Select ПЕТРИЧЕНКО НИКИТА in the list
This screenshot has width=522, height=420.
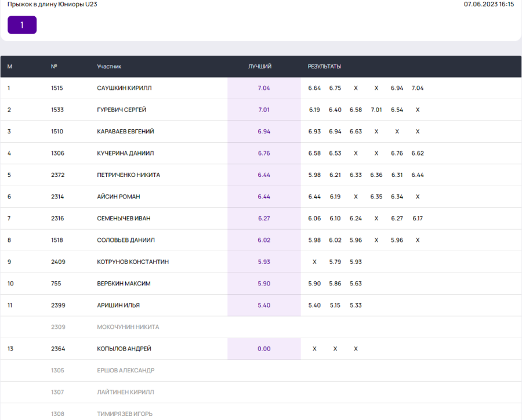pyautogui.click(x=128, y=175)
